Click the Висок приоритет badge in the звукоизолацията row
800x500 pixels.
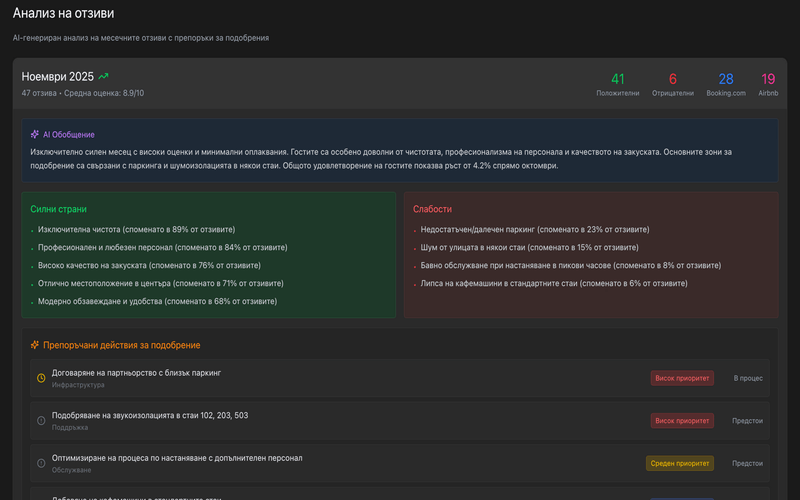682,421
